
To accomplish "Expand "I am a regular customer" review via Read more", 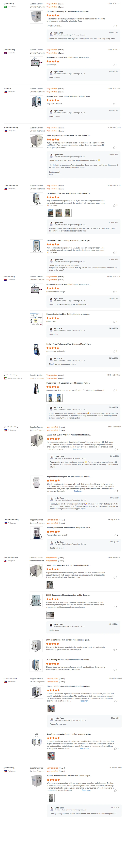I will tap(77, 449).
